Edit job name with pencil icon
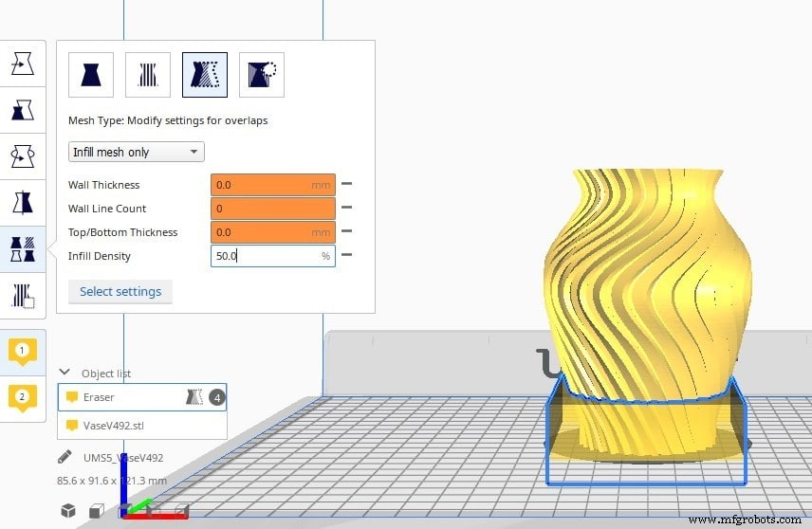 65,457
